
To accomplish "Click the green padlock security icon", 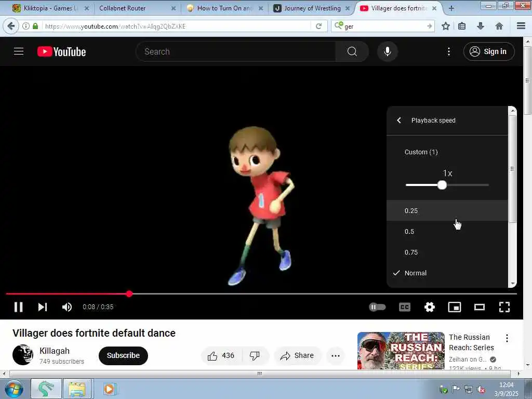I will pyautogui.click(x=35, y=26).
